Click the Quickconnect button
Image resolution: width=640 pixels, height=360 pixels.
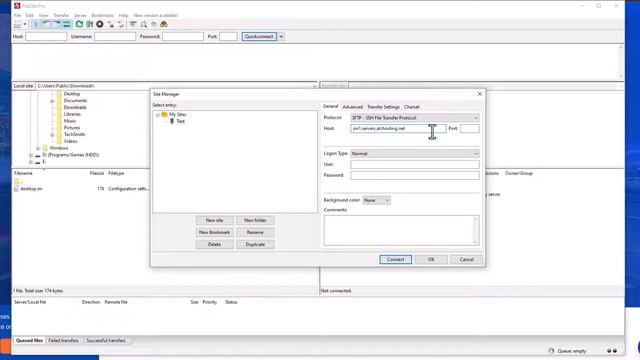click(259, 37)
